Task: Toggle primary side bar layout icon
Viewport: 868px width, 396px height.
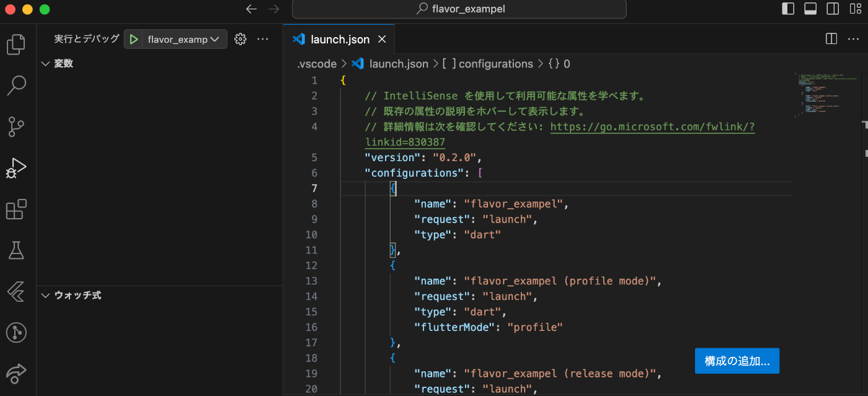Action: tap(788, 9)
